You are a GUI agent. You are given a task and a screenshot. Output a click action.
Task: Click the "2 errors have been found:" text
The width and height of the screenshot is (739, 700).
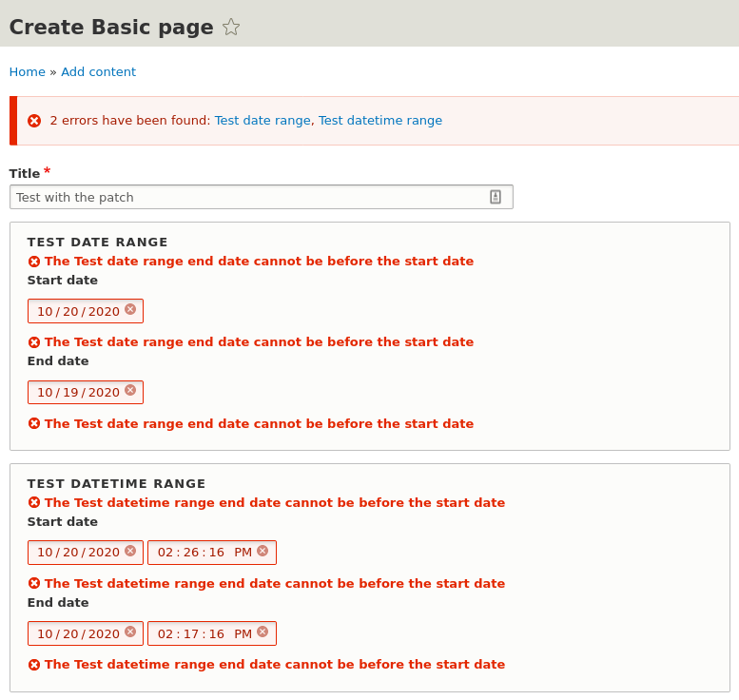tap(130, 121)
